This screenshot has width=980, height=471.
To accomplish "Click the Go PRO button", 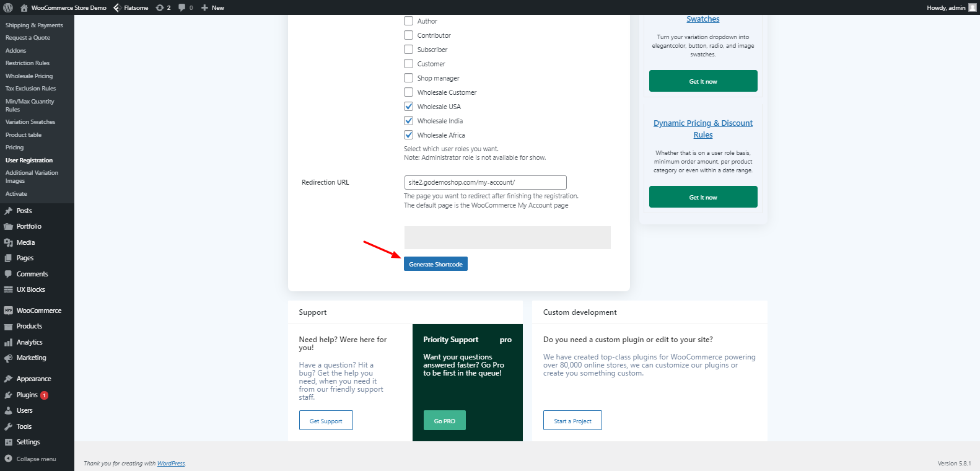I will pyautogui.click(x=445, y=421).
